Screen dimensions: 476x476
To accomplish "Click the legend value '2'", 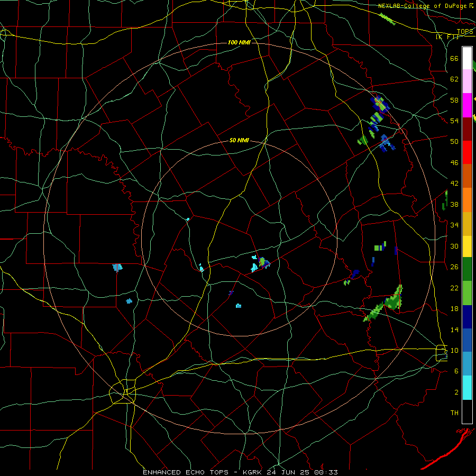I will pos(456,392).
